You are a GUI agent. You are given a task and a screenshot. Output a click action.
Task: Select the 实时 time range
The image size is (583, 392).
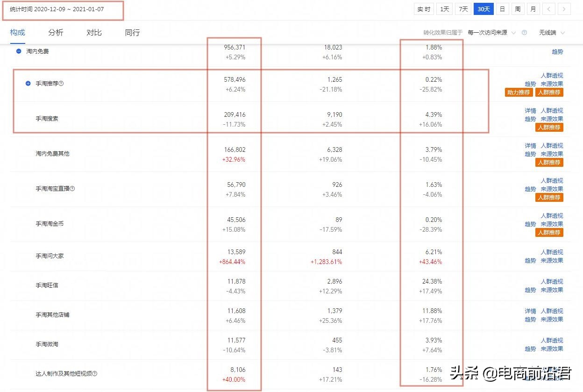pos(424,9)
